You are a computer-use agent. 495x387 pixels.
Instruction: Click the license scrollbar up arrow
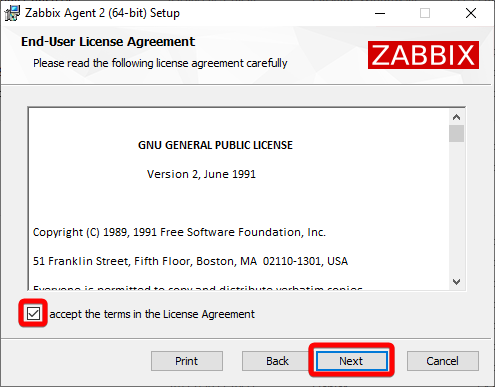456,117
